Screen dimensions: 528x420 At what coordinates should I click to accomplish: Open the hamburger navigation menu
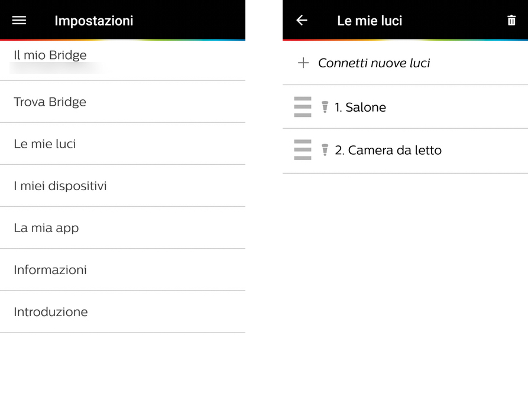point(19,21)
